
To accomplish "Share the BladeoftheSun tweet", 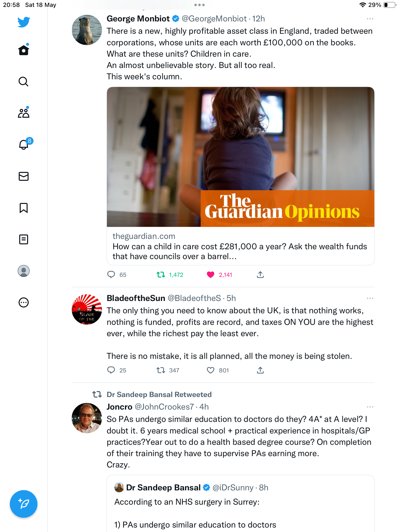I will pyautogui.click(x=260, y=370).
